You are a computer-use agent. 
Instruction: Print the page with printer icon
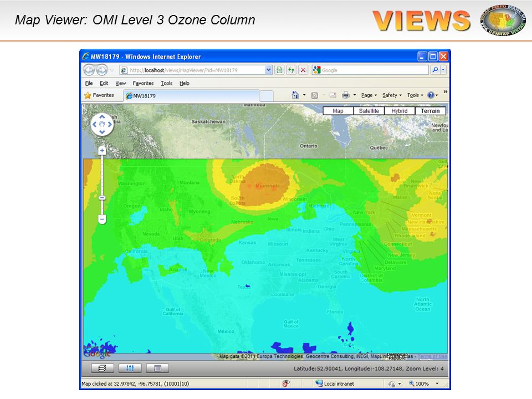click(x=345, y=95)
